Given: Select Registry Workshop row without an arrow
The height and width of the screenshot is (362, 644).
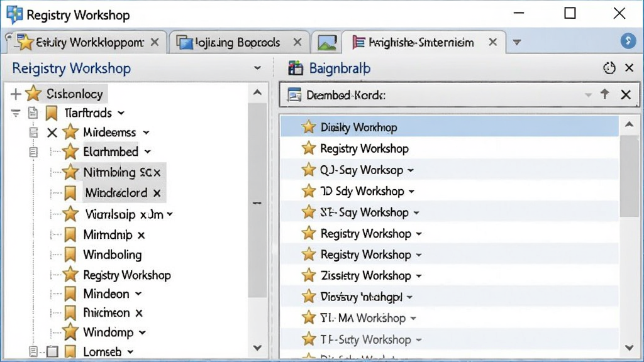Looking at the screenshot, I should point(449,148).
